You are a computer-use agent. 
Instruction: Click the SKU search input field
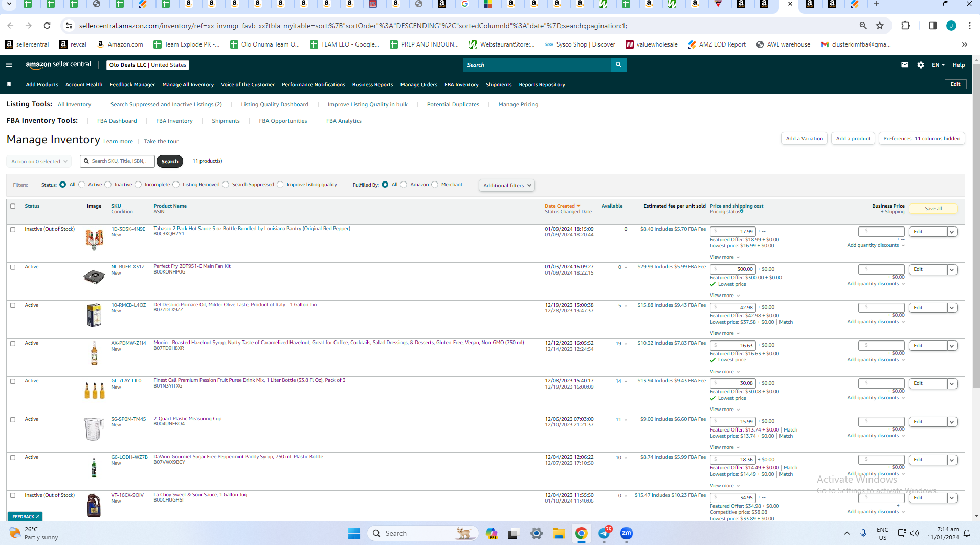pos(118,161)
